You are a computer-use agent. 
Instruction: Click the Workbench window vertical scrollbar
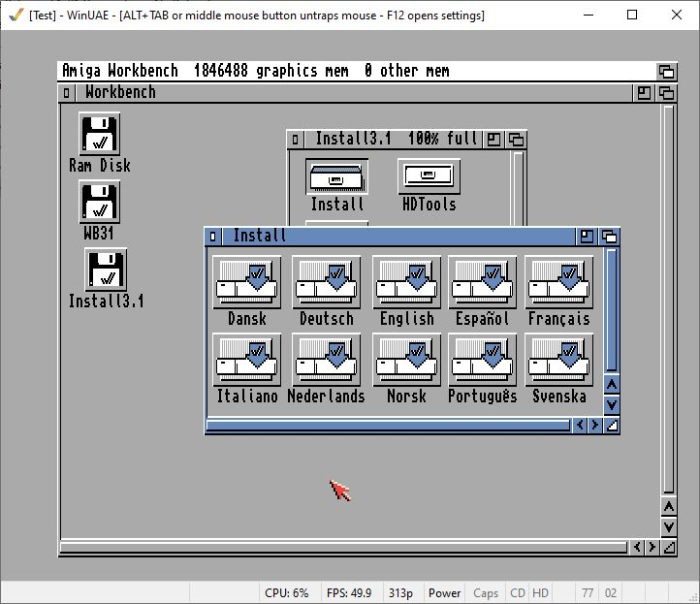click(669, 300)
